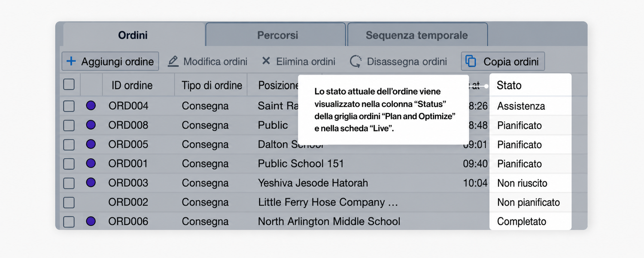Image resolution: width=644 pixels, height=258 pixels.
Task: Check the box for ORD002
Action: click(69, 202)
